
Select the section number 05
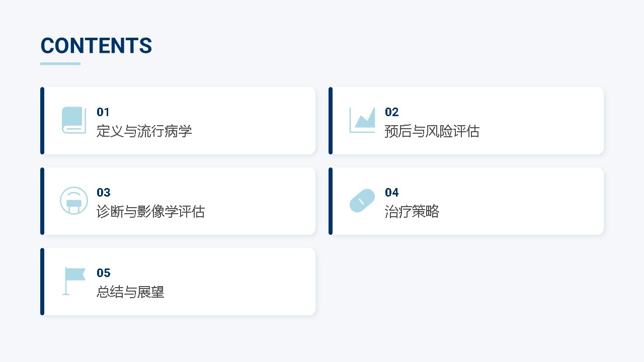pos(103,273)
